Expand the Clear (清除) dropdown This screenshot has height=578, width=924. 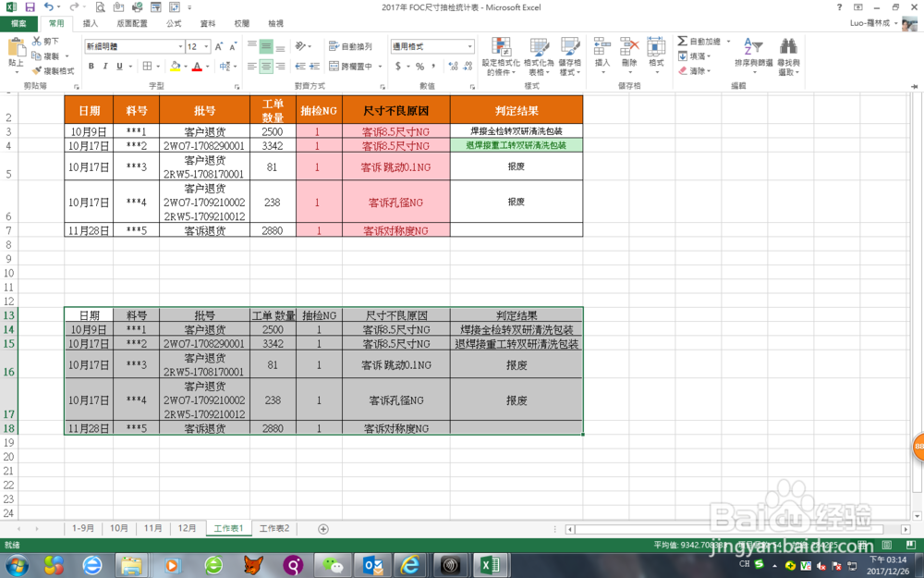pos(709,71)
